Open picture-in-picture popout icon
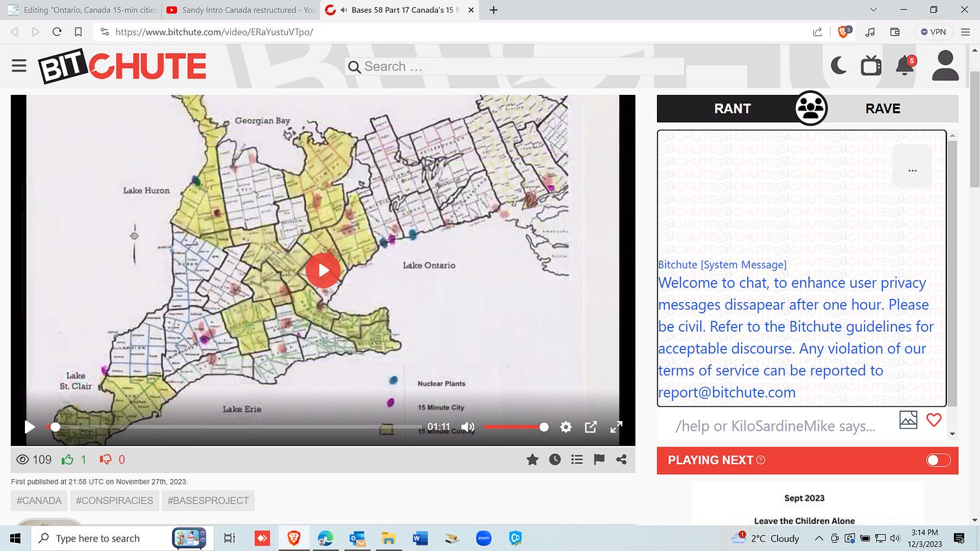Screen dimensions: 980x551 pos(591,427)
